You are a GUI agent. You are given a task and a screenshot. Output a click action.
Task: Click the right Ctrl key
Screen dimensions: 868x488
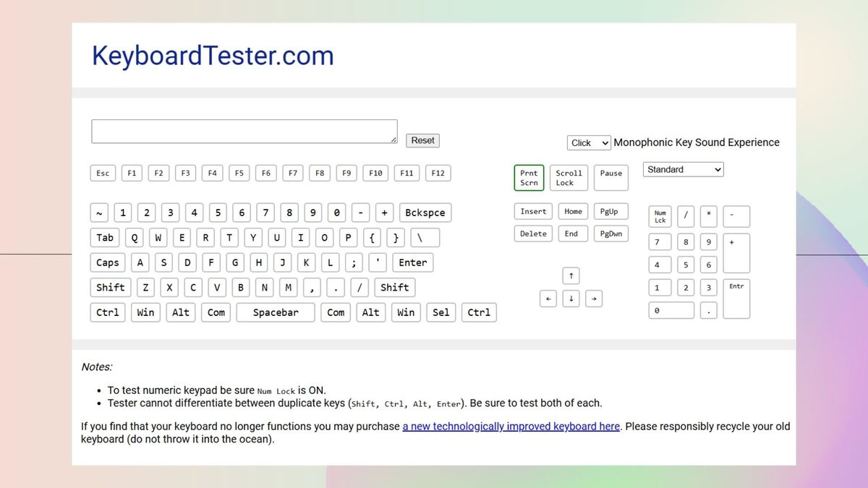(479, 312)
